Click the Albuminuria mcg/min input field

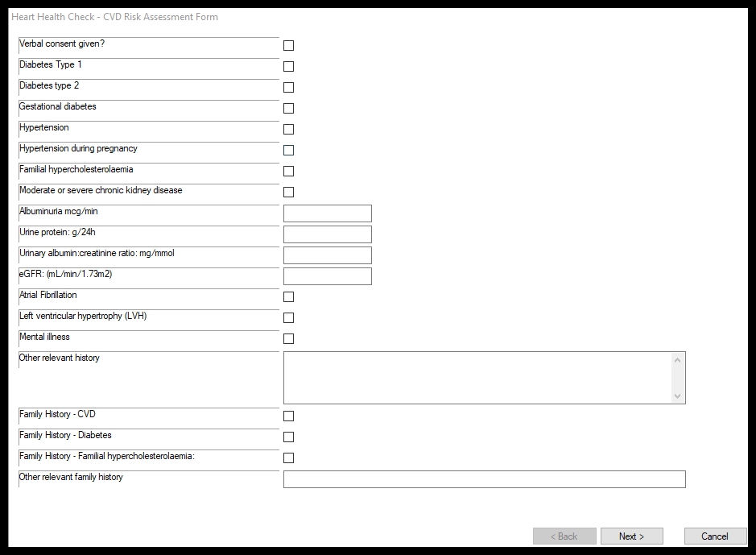328,213
